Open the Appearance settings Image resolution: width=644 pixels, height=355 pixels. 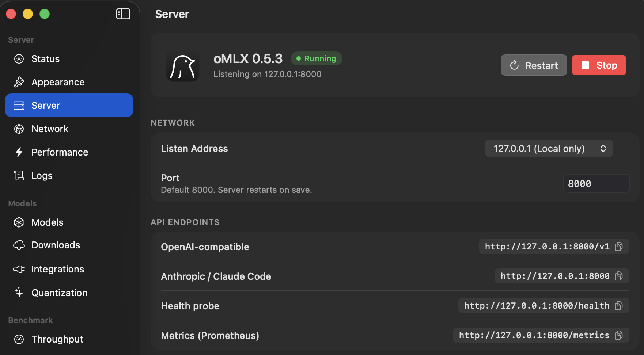click(69, 82)
